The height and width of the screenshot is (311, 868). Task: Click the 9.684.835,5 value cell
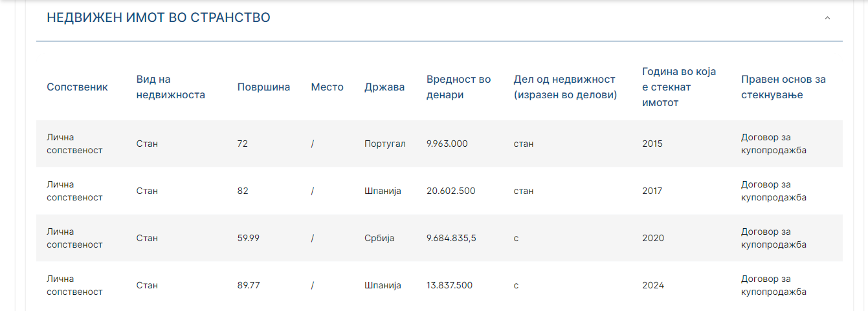click(x=451, y=238)
